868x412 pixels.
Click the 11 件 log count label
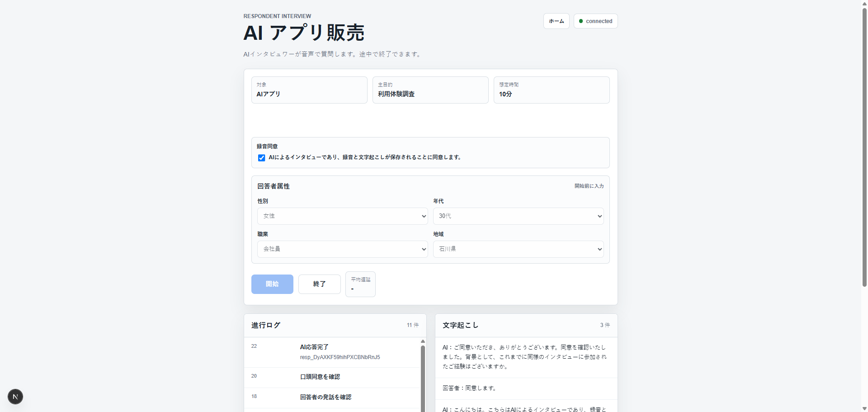pos(412,325)
